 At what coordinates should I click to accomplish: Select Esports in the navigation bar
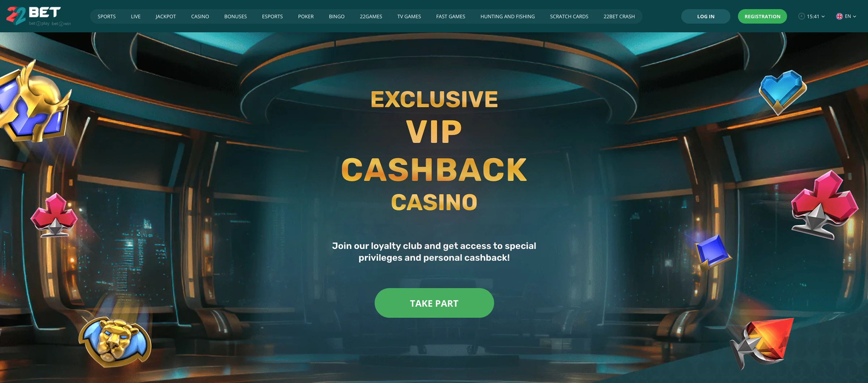(x=272, y=16)
